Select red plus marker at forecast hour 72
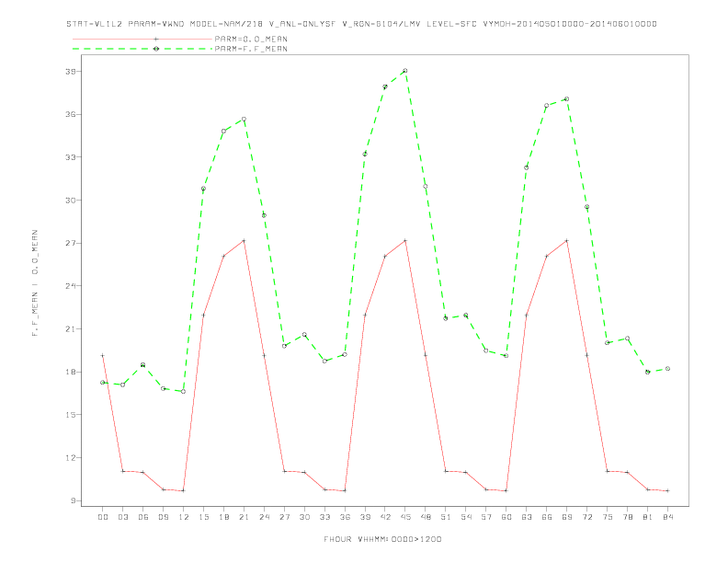The height and width of the screenshot is (563, 728). 586,355
